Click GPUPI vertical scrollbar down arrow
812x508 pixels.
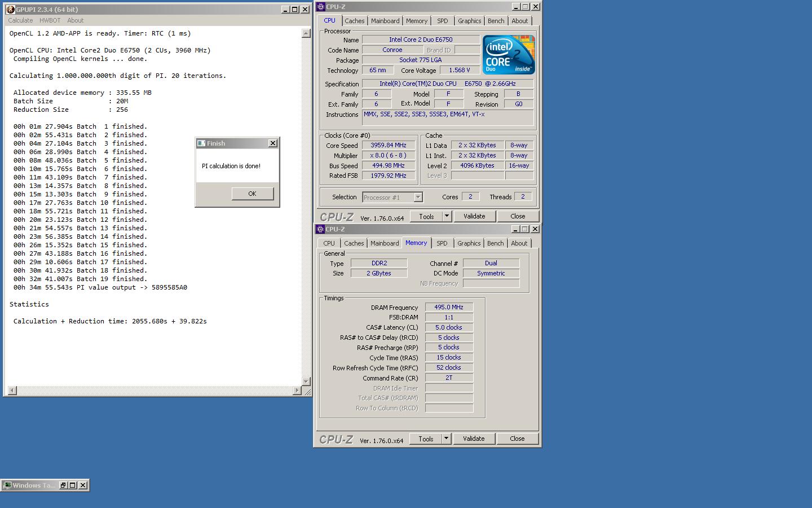(306, 382)
